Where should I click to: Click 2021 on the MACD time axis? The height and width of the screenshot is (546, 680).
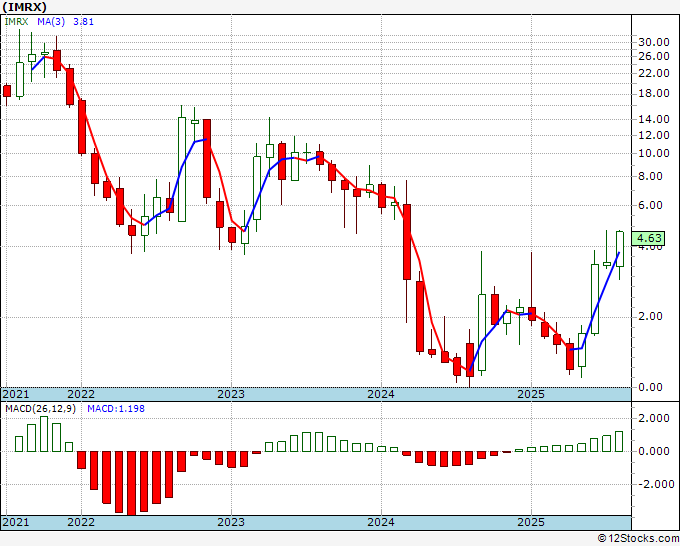coord(16,522)
